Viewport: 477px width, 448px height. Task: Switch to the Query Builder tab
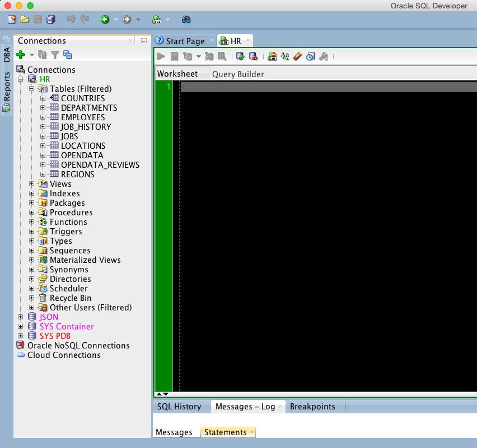pos(238,74)
